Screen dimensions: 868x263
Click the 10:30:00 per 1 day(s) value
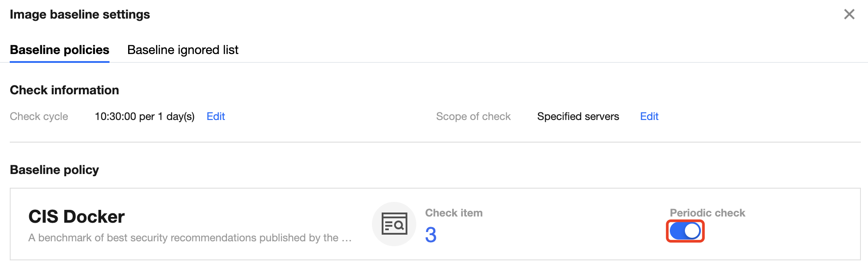(x=145, y=116)
